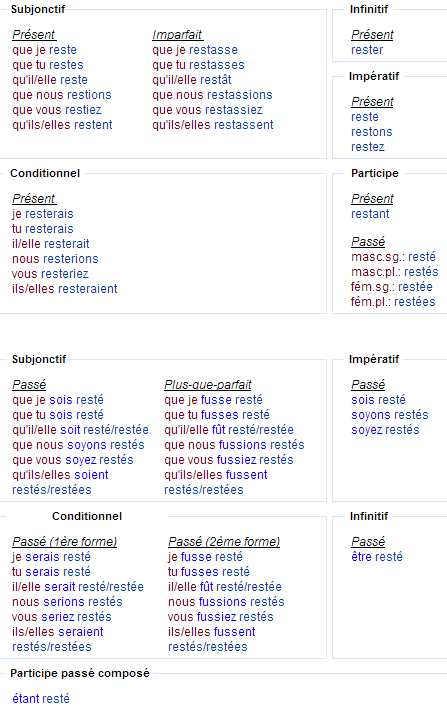This screenshot has height=709, width=447.
Task: Click 'ils/elles resteraient' form
Action: pos(65,289)
